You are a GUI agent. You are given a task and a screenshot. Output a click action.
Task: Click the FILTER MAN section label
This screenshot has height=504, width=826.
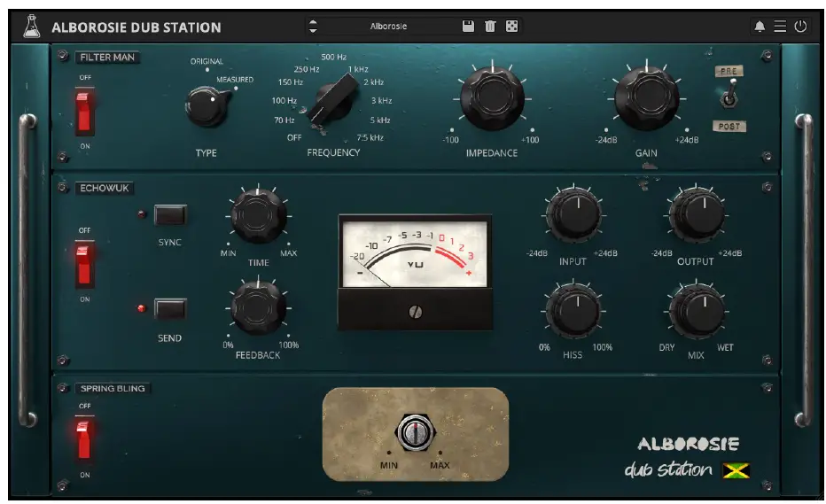107,57
